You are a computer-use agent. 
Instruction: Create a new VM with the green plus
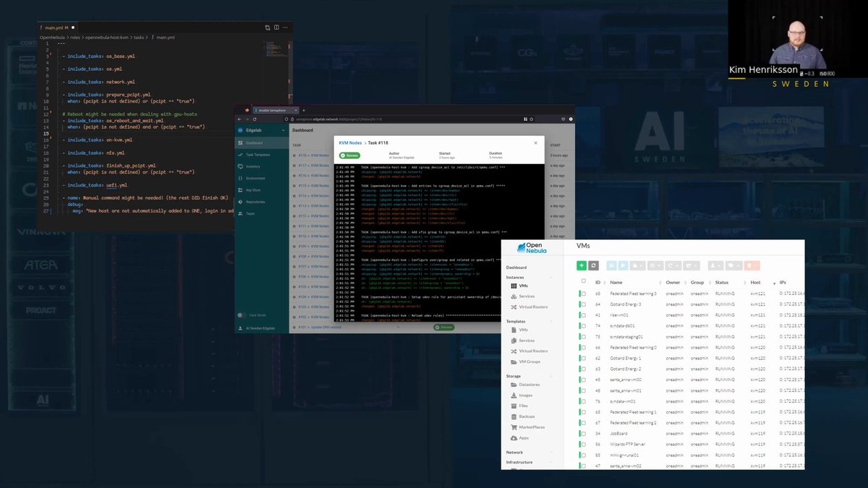pyautogui.click(x=582, y=265)
